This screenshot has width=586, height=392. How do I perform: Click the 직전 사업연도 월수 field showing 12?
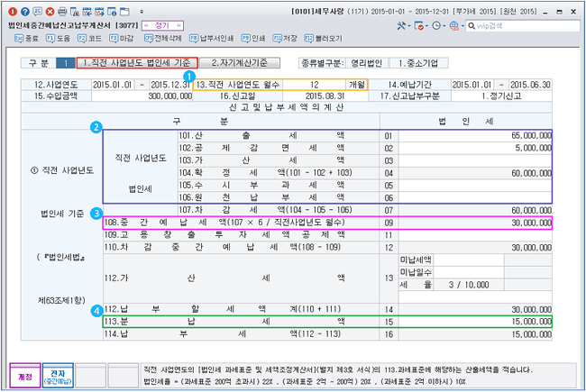(x=315, y=85)
